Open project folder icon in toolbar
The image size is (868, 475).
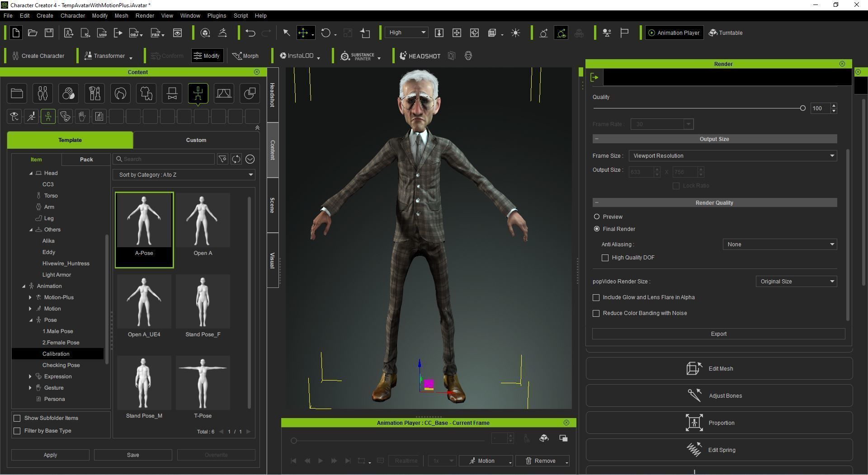tap(33, 33)
